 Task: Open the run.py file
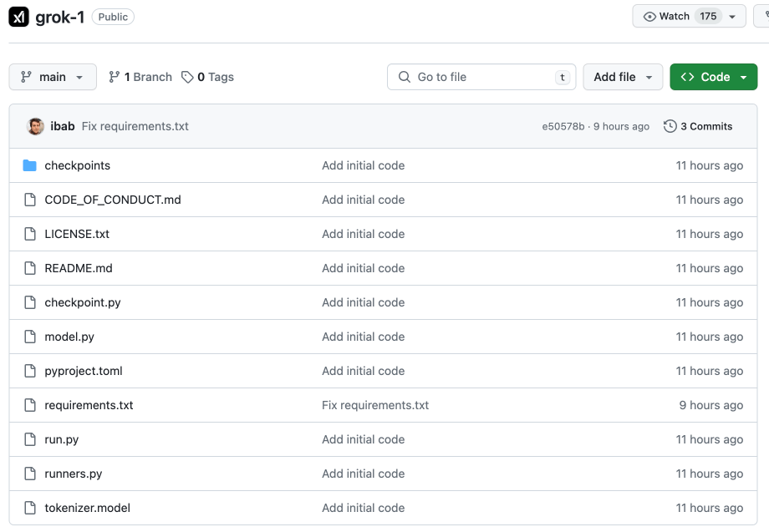click(62, 439)
